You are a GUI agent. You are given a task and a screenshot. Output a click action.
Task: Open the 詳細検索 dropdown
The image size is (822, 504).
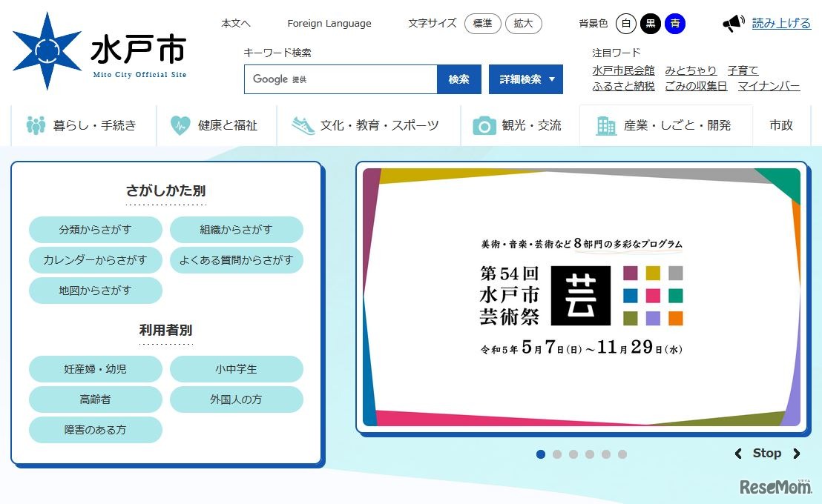click(x=525, y=79)
